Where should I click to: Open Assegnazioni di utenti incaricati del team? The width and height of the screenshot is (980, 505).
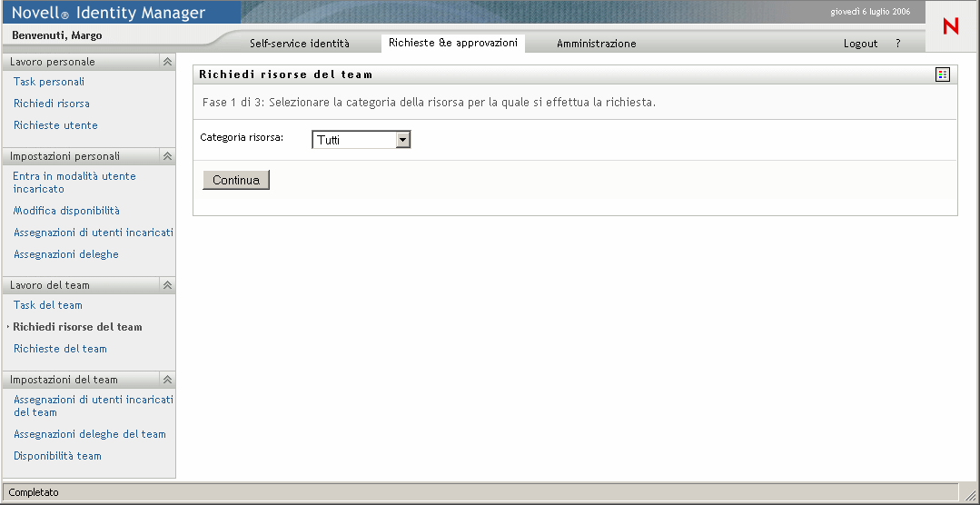(94, 406)
